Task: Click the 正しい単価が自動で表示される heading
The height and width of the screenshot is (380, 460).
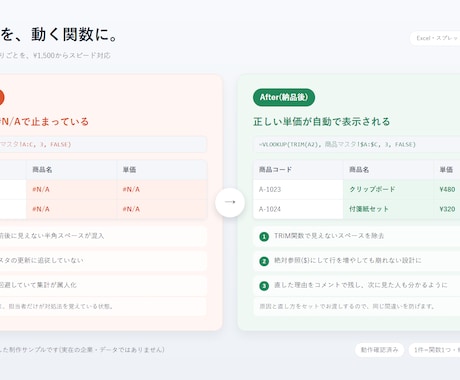Action: [321, 122]
